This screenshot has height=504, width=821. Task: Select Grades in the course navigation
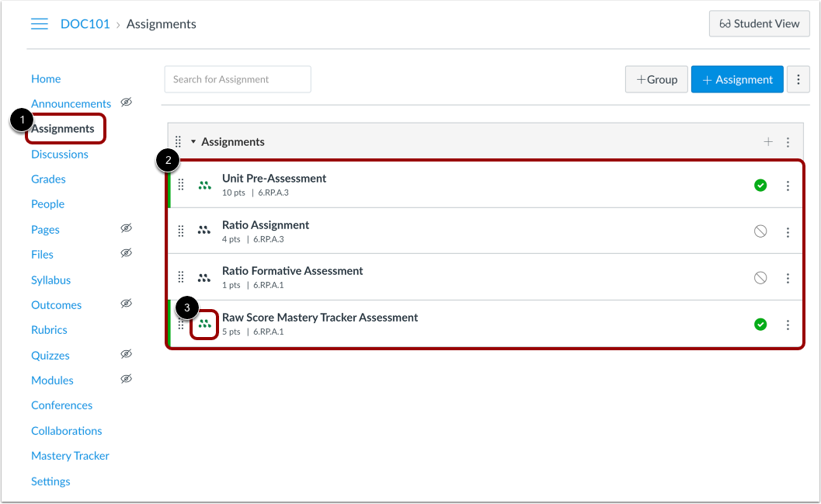[48, 179]
